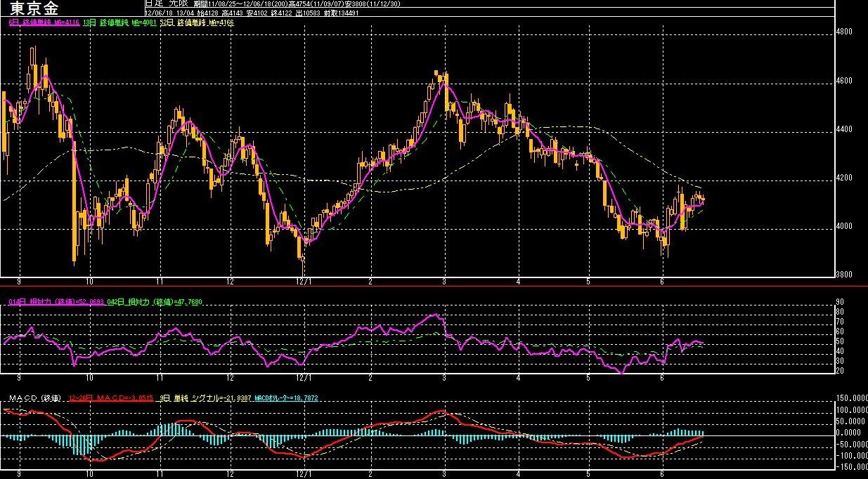Click the 4400 price axis label
The height and width of the screenshot is (479, 868).
click(844, 130)
